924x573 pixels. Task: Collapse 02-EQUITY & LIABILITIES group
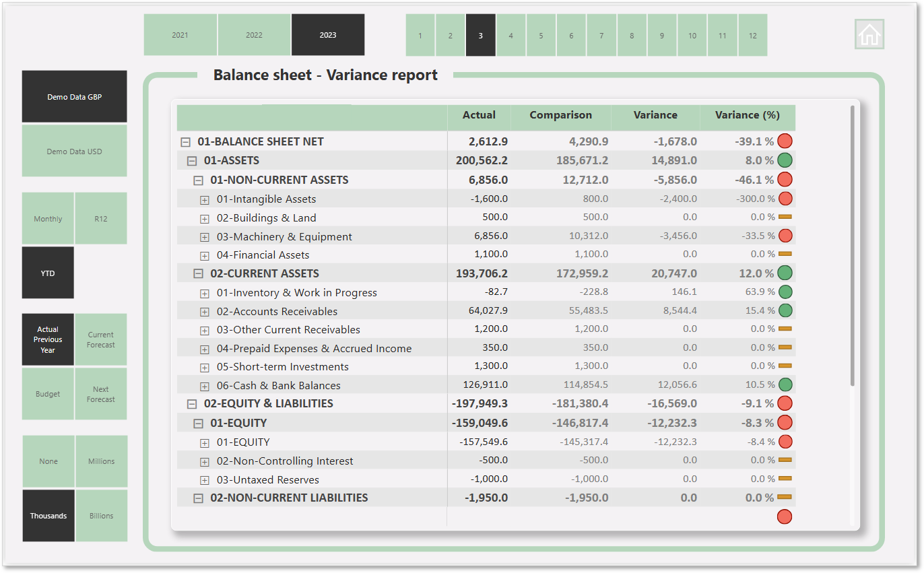(192, 404)
